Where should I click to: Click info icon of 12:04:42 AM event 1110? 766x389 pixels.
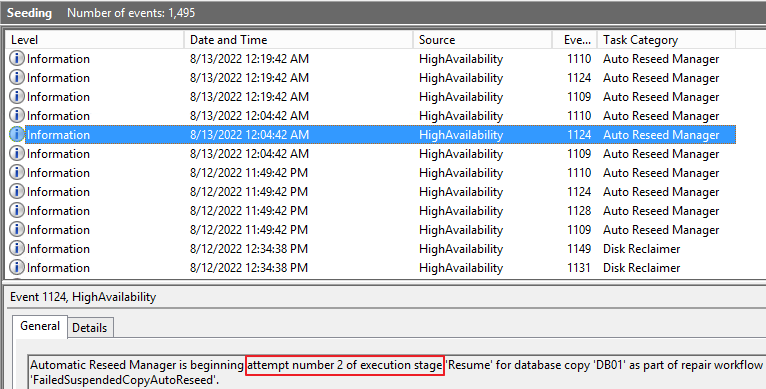tap(17, 116)
